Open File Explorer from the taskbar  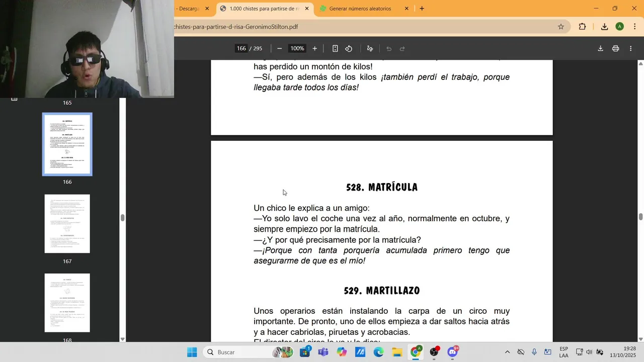coord(397,352)
